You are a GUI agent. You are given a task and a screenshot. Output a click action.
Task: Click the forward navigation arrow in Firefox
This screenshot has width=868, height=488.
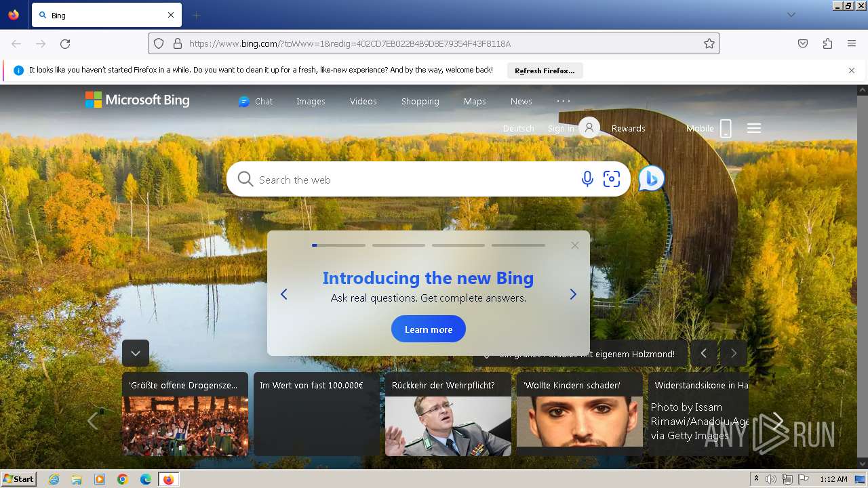coord(41,43)
